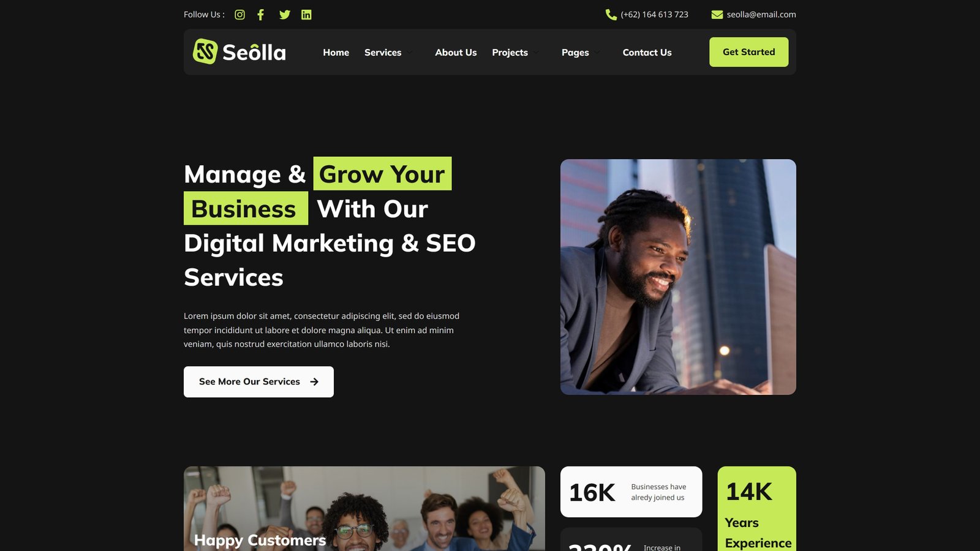
Task: Open the LinkedIn social icon
Action: (306, 15)
